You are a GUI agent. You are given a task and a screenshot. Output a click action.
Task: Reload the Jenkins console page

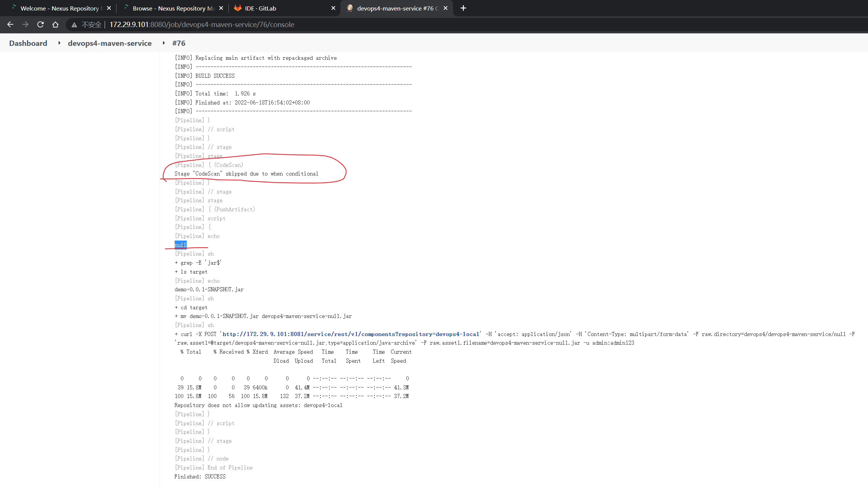[x=41, y=24]
